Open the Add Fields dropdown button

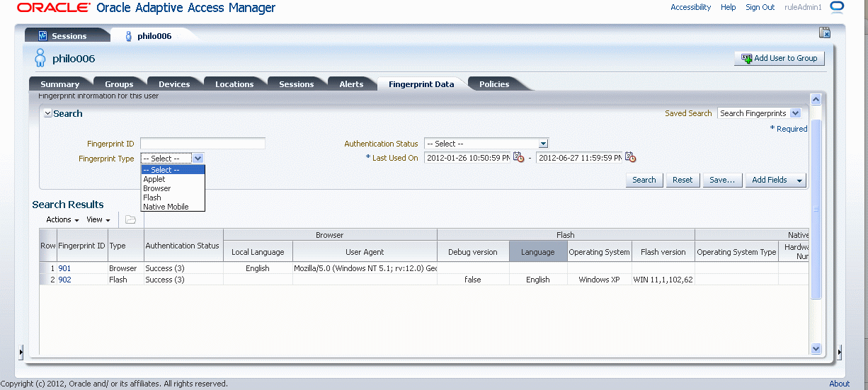pos(776,180)
